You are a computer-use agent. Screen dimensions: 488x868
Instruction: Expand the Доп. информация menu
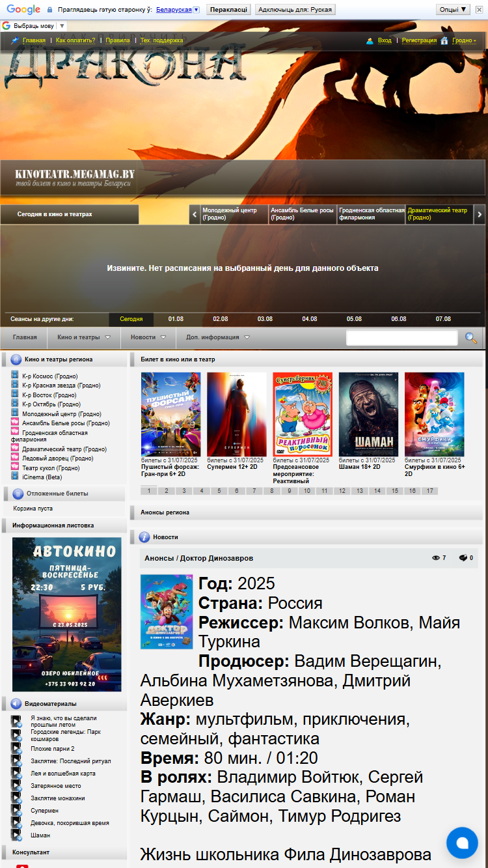pos(217,337)
